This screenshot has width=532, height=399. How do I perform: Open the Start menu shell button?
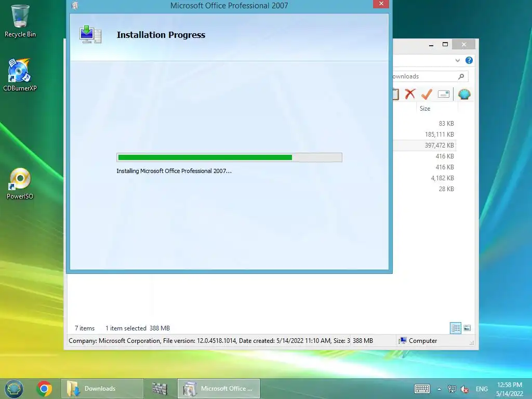14,389
